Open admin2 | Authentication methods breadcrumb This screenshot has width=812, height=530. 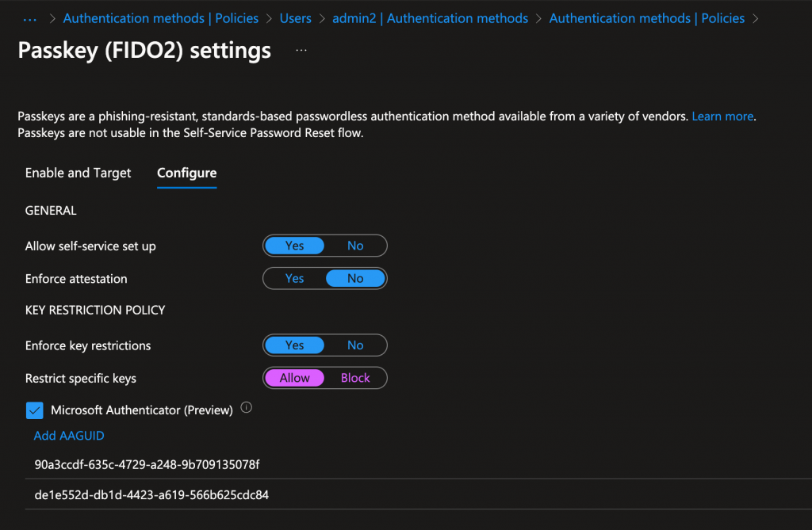pyautogui.click(x=430, y=18)
